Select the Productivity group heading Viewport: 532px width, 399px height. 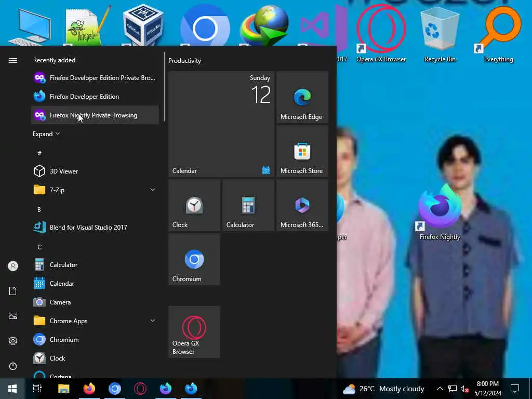pos(184,61)
